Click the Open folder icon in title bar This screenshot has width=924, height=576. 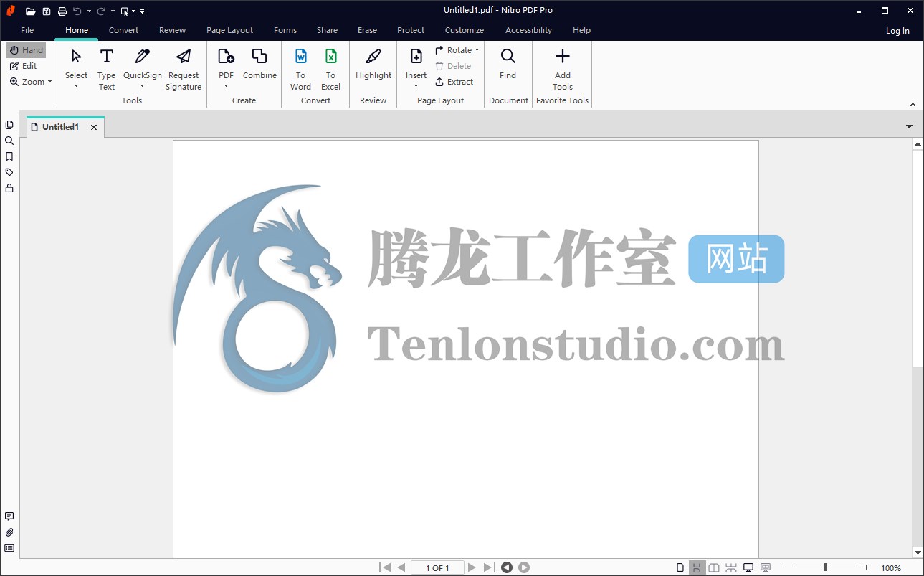[x=31, y=11]
